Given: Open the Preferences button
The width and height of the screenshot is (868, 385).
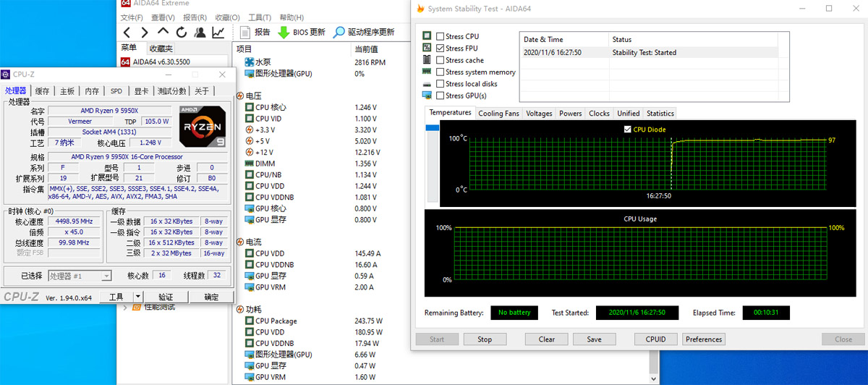Looking at the screenshot, I should (x=704, y=339).
